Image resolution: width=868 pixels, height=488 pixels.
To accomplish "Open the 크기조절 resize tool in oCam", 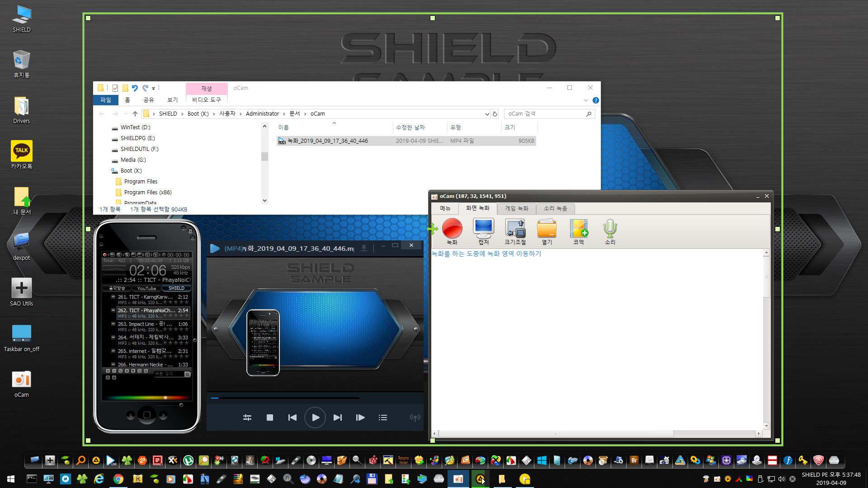I will 515,231.
